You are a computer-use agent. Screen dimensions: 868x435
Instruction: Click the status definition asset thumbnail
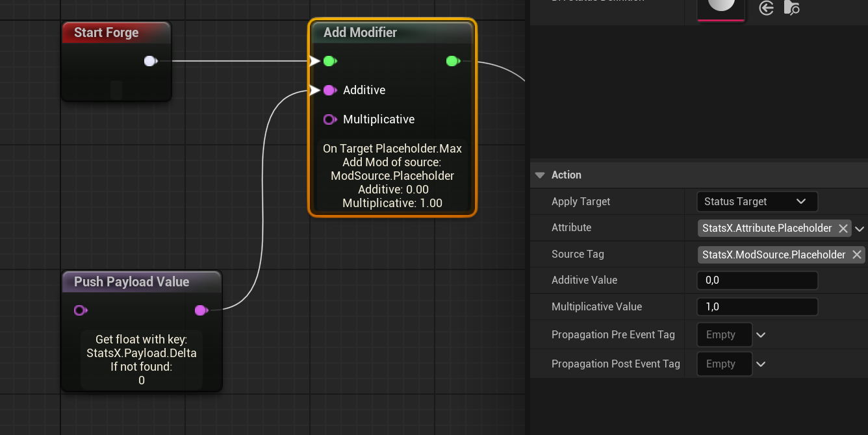(721, 8)
